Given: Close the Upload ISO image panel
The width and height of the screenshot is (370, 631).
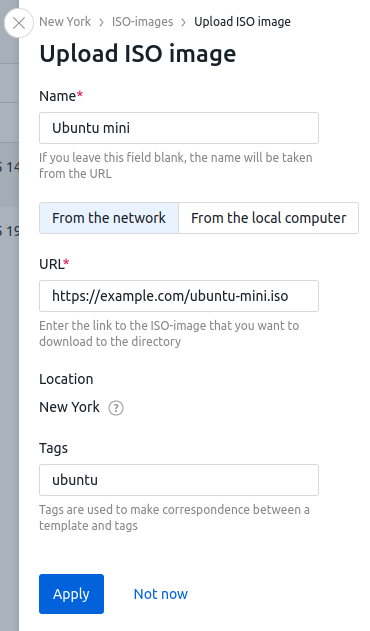Looking at the screenshot, I should pos(19,23).
